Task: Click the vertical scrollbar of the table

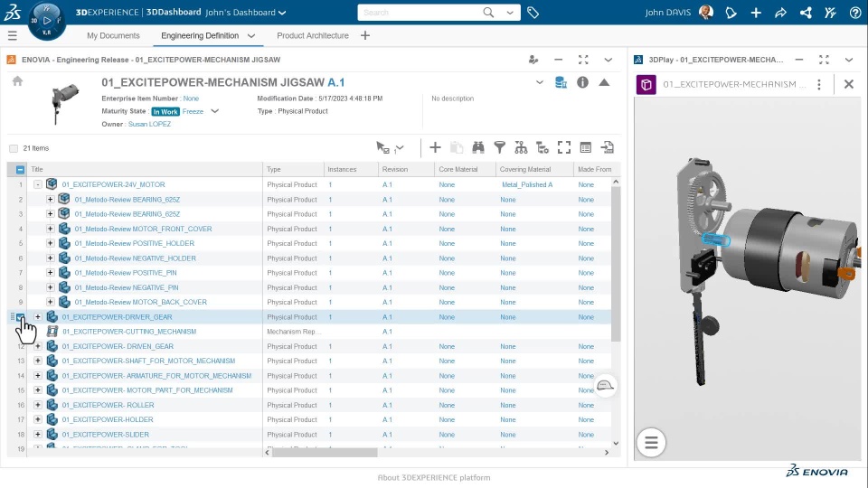Action: tap(616, 265)
